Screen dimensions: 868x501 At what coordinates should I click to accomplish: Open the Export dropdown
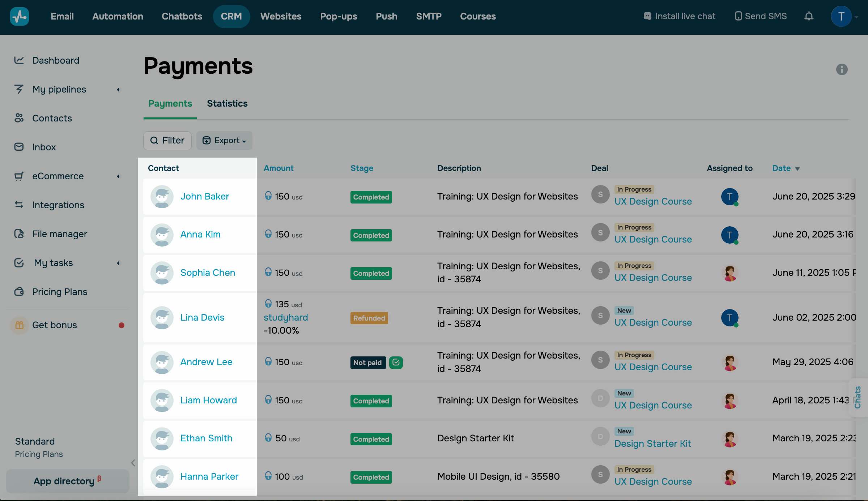click(224, 141)
